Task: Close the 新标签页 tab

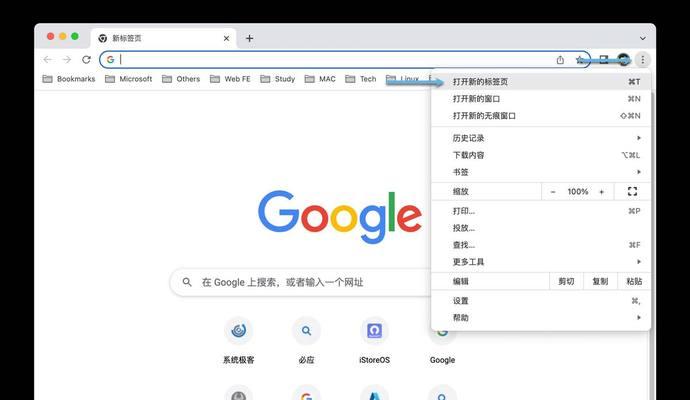Action: (x=226, y=38)
